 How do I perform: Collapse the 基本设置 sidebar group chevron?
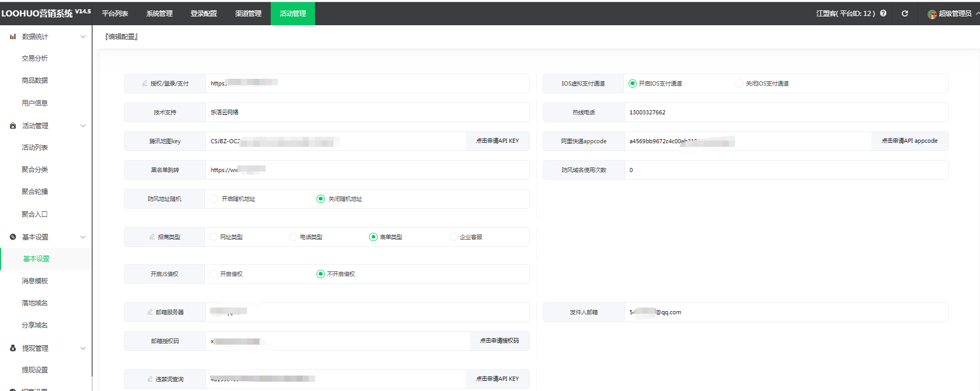click(83, 237)
